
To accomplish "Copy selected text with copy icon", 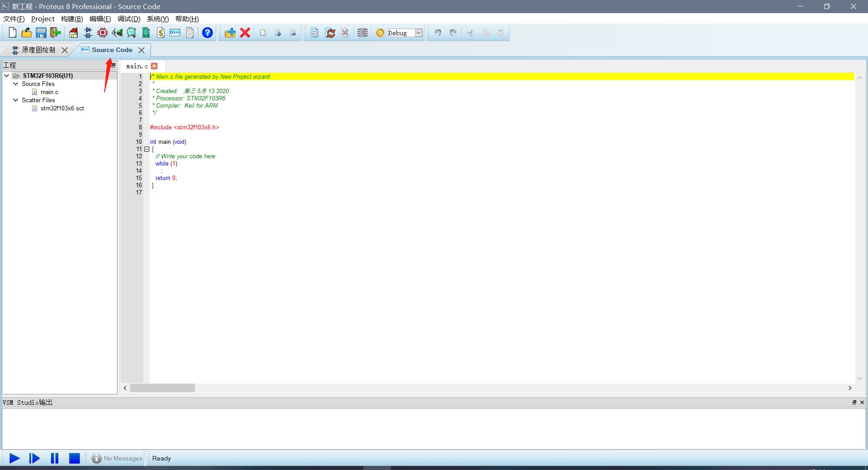I will [486, 33].
